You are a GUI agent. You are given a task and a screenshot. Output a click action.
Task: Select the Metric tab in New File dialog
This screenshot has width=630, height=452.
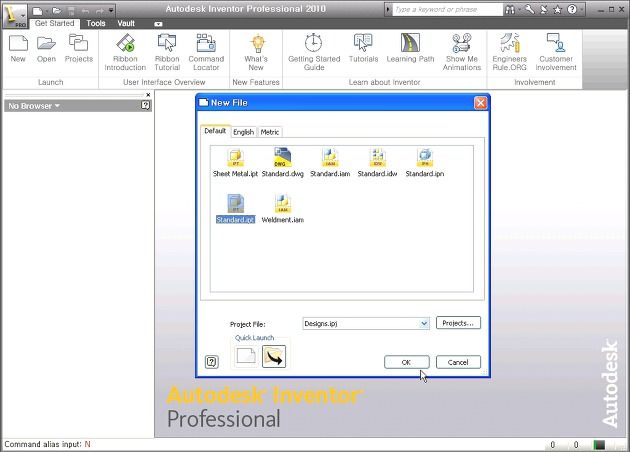(x=270, y=132)
